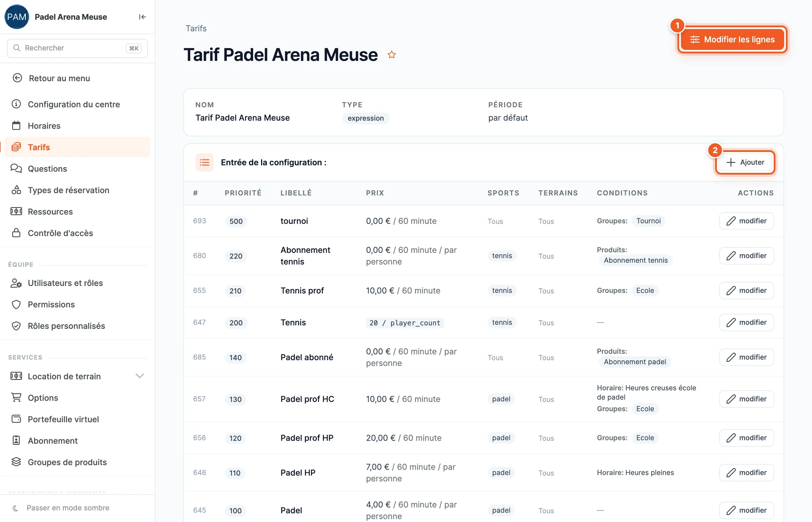Screen dimensions: 812x522
Task: Click the 20 / player_count price expression
Action: (x=405, y=323)
